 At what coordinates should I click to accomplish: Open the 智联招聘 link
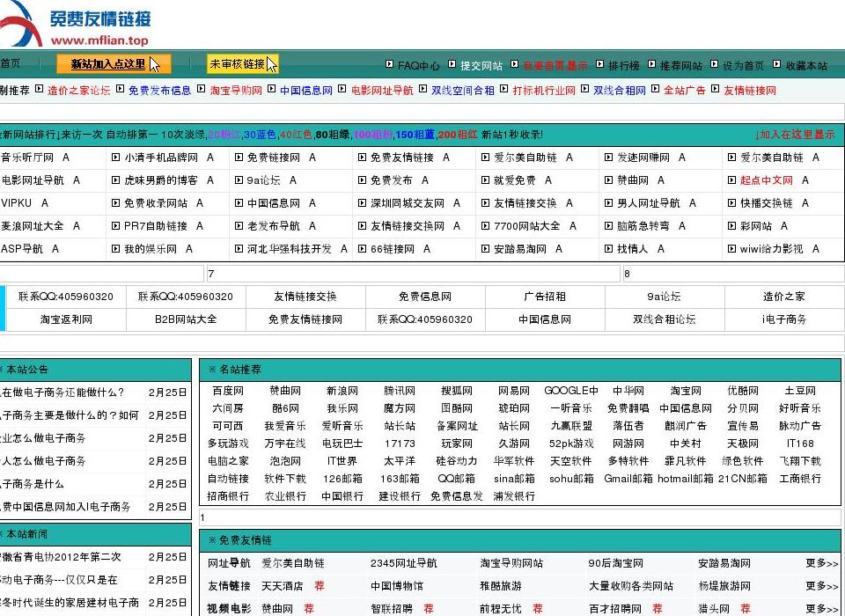(392, 609)
